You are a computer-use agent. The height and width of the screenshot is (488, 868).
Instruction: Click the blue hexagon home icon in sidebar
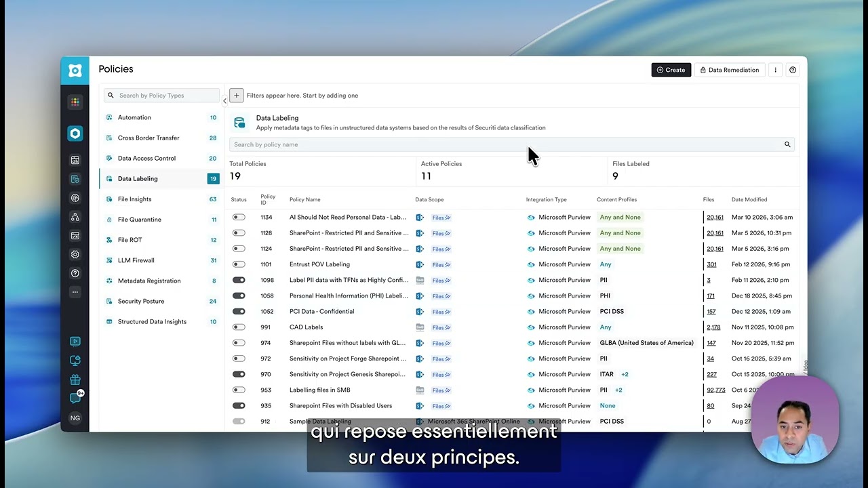[x=75, y=134]
